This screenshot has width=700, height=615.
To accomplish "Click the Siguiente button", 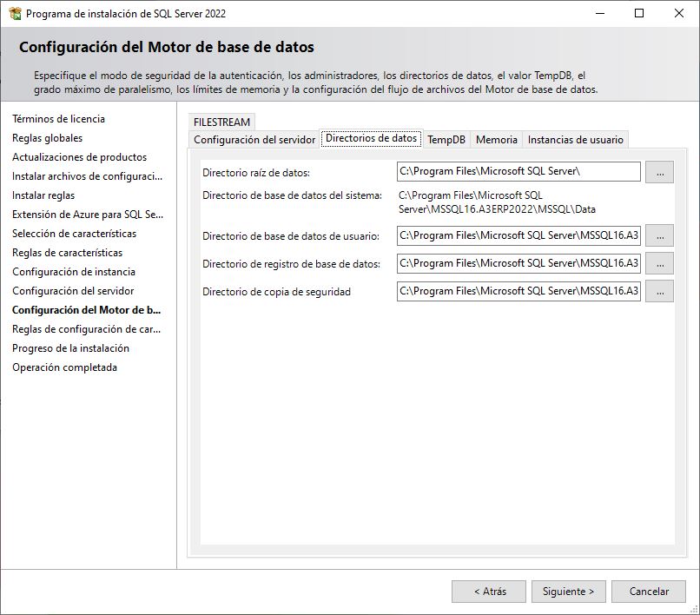I will pyautogui.click(x=568, y=591).
